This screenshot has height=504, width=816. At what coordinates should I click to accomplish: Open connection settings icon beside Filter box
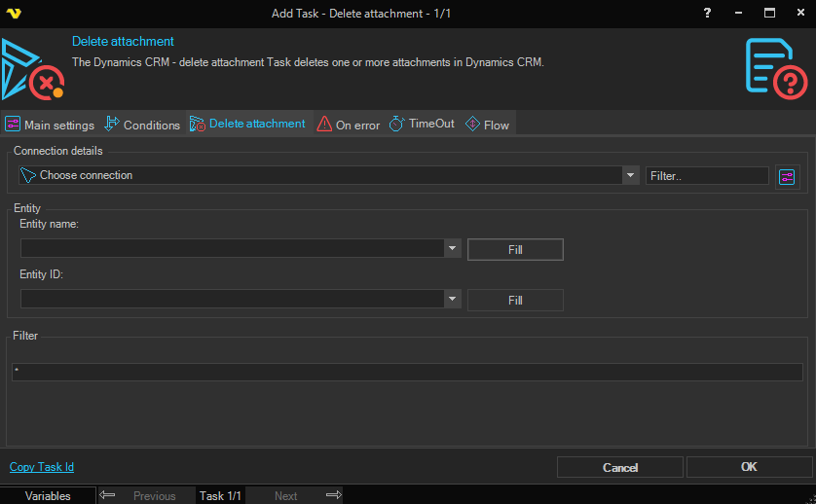pyautogui.click(x=787, y=176)
